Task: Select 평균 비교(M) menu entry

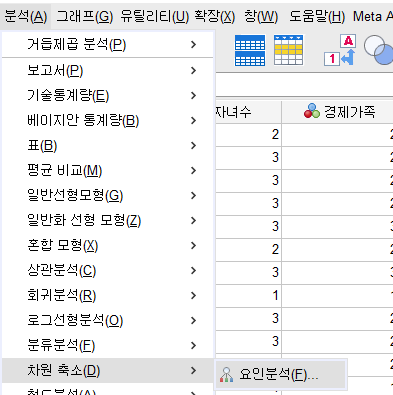Action: click(x=107, y=170)
